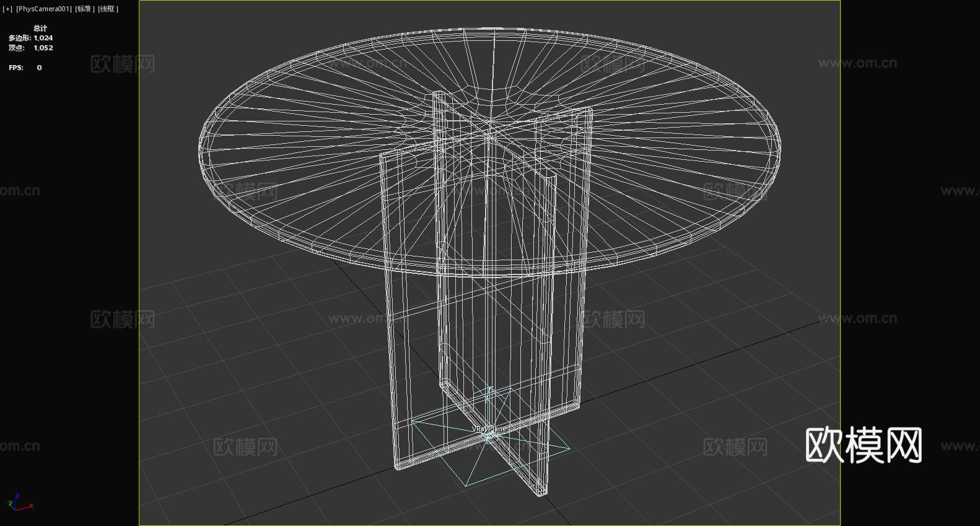
Task: Open the 标准 shading quality viewport menu
Action: (85, 9)
